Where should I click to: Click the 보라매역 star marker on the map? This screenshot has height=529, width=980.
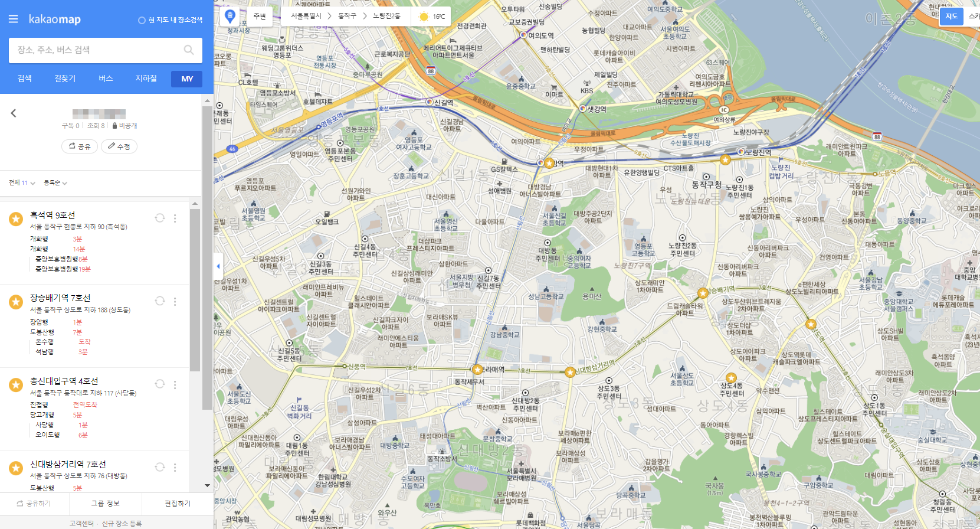pyautogui.click(x=477, y=370)
